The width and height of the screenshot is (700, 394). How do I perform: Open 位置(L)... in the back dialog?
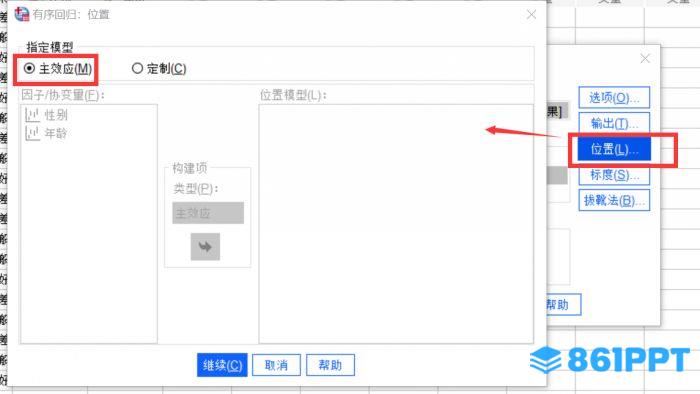614,149
